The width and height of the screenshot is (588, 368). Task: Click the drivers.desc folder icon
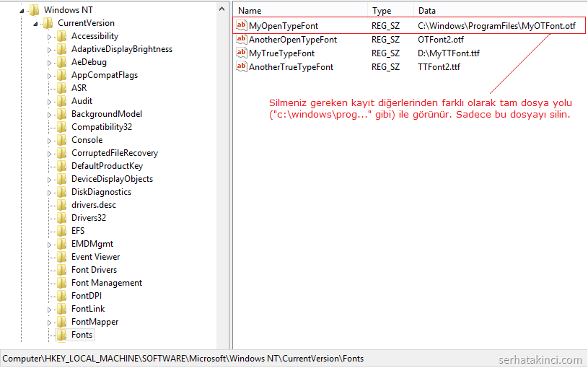[62, 205]
